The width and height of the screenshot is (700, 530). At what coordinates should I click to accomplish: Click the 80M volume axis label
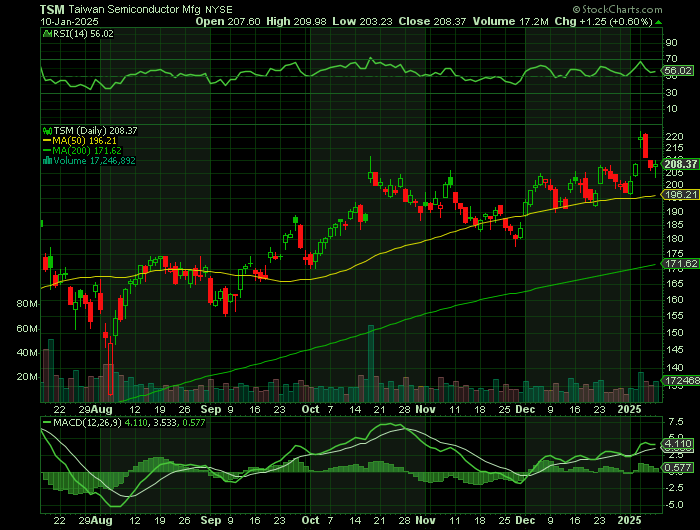tap(27, 304)
